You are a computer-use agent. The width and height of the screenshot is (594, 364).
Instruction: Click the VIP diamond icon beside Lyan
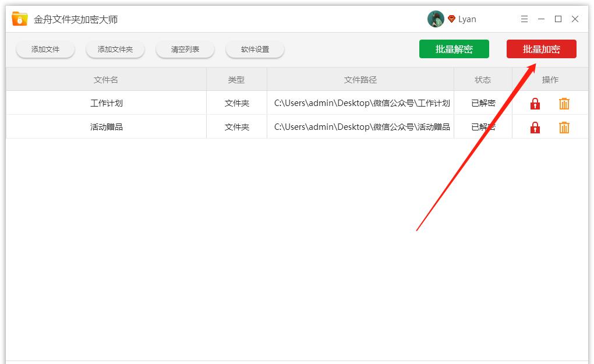451,19
